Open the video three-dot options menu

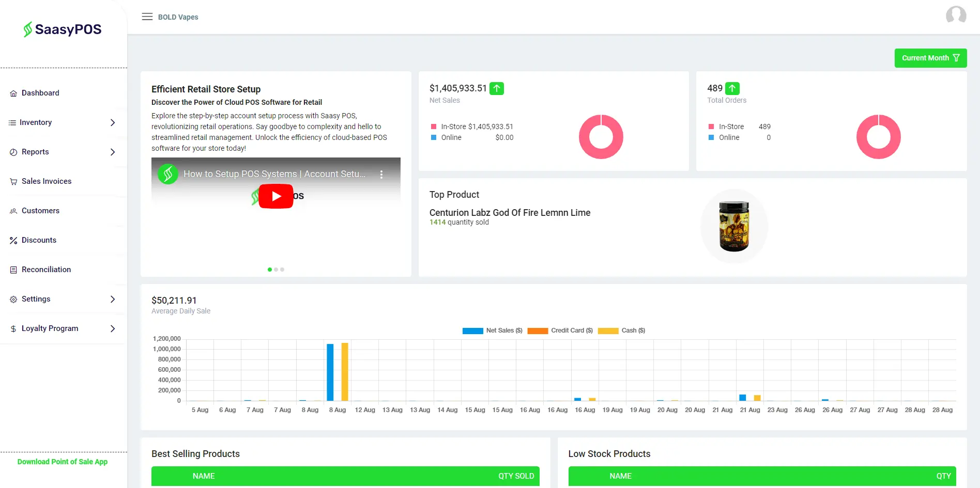[x=381, y=175]
